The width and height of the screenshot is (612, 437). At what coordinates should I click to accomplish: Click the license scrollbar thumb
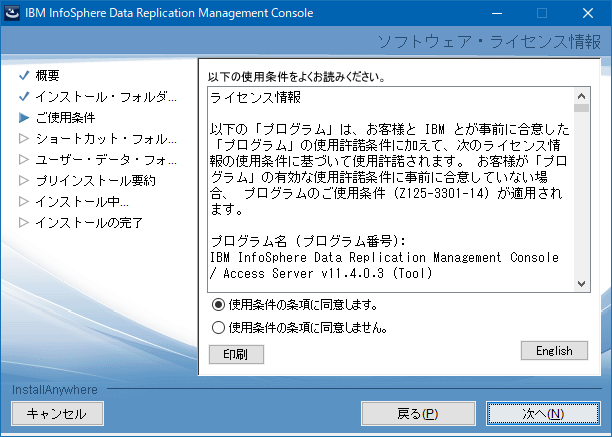coord(582,108)
